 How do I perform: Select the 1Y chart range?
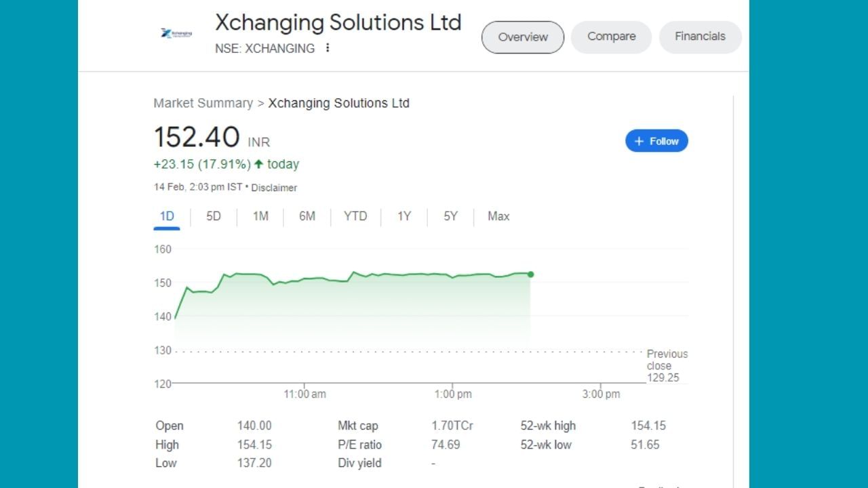404,216
